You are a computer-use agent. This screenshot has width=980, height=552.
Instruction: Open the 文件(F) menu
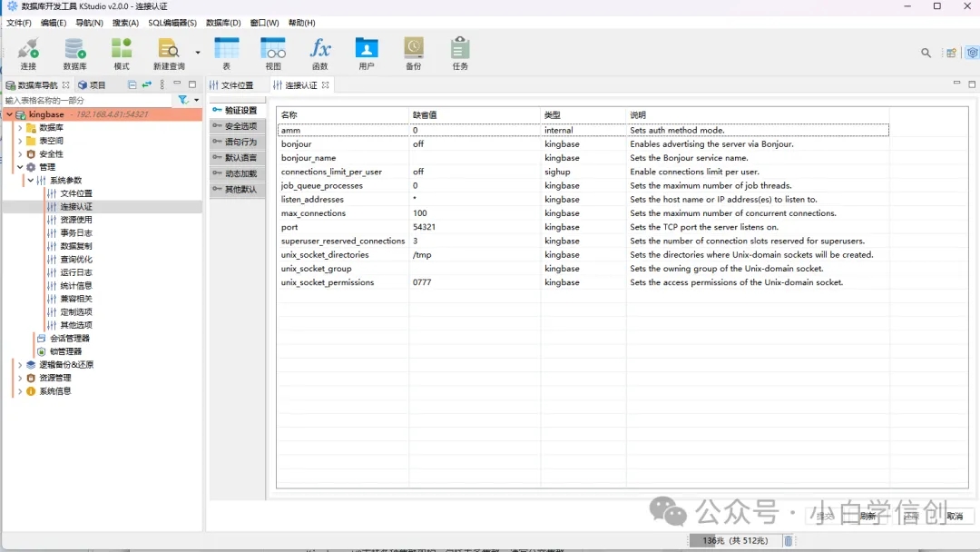pos(19,23)
